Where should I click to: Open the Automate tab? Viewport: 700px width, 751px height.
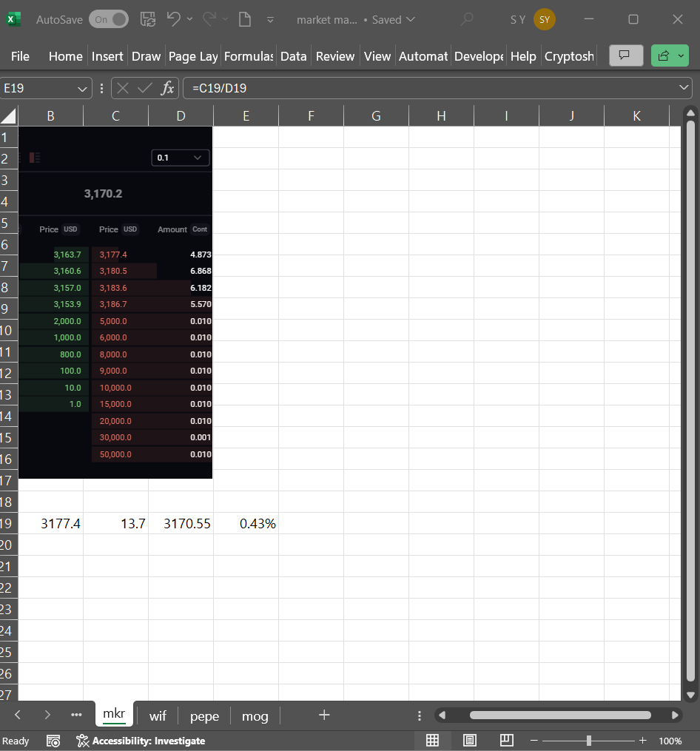point(423,56)
